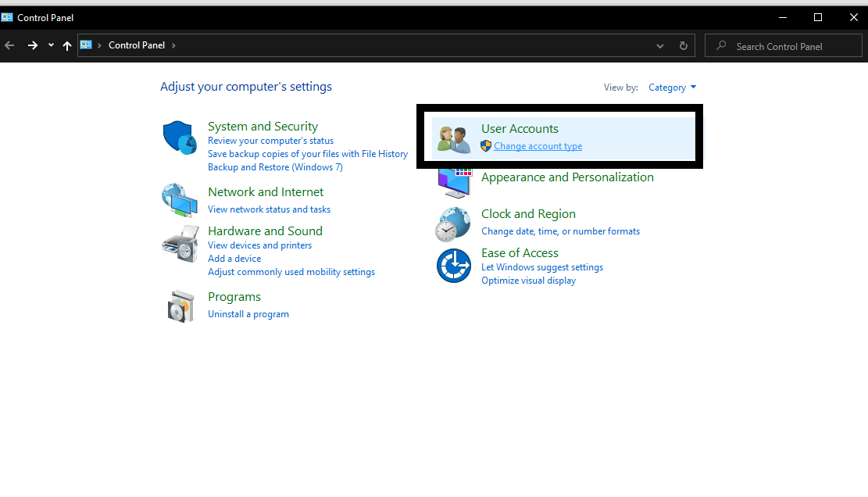The height and width of the screenshot is (497, 868).
Task: Click the Control Panel icon in address bar
Action: (x=86, y=45)
